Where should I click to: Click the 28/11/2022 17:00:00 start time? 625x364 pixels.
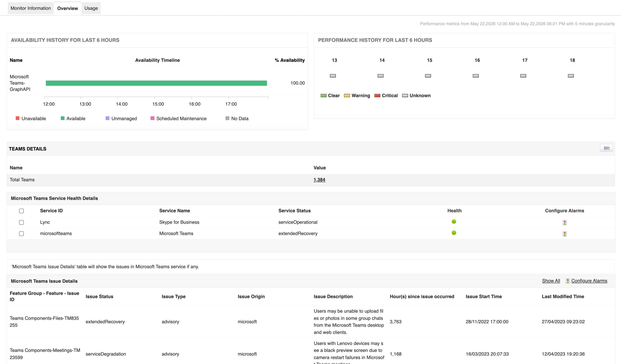coord(487,322)
